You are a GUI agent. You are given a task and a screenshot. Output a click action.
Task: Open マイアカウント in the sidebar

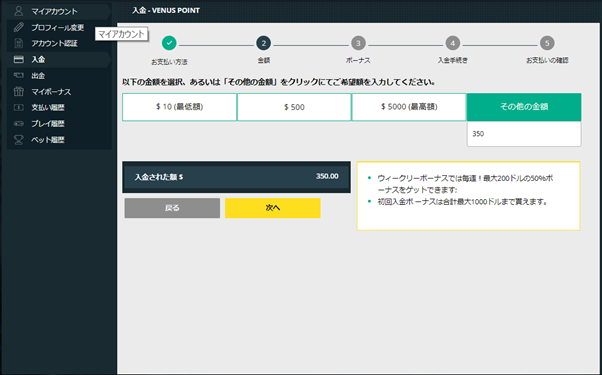59,11
